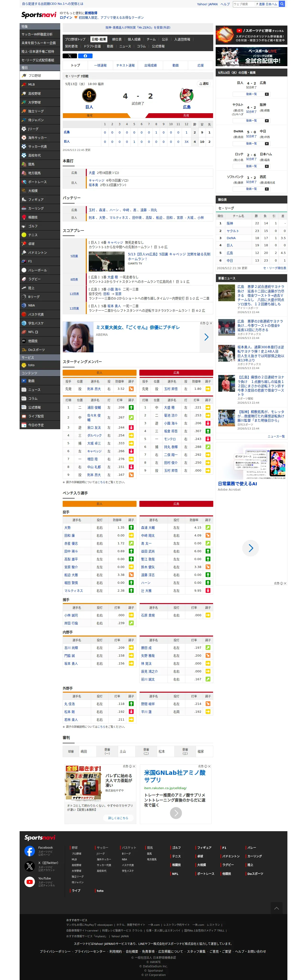The height and width of the screenshot is (980, 307).
Task: Click the NBA icon in the sidebar
Action: tap(24, 305)
